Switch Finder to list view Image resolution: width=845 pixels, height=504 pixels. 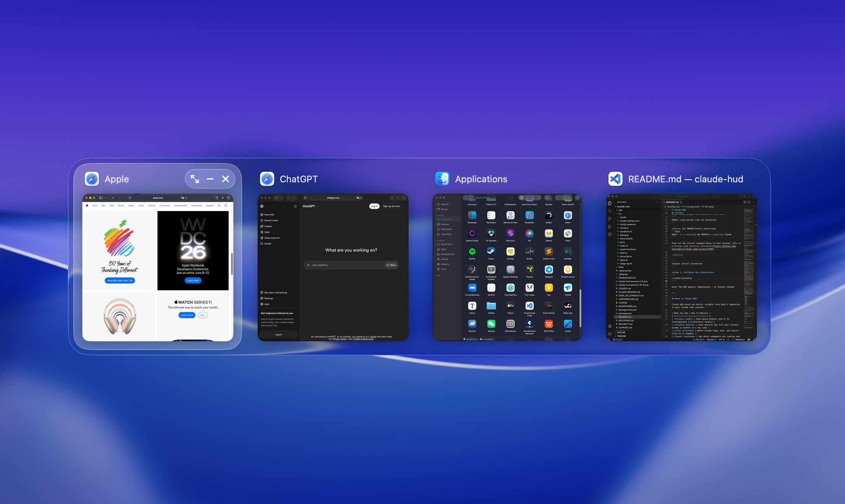[527, 198]
